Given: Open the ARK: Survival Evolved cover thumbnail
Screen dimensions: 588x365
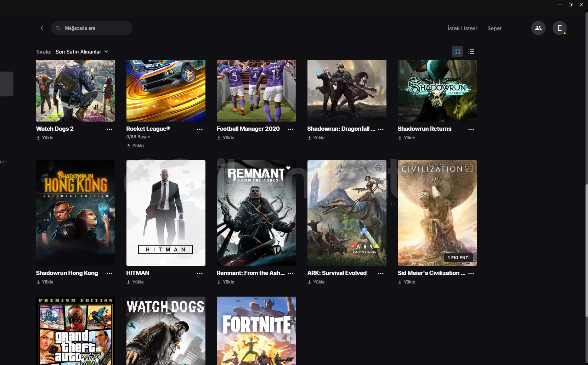Looking at the screenshot, I should click(347, 213).
